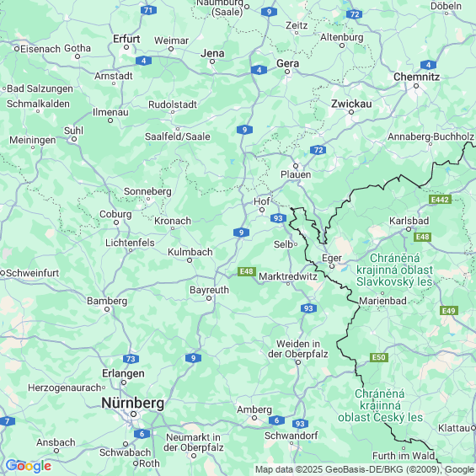Click the Český les protected area label
476x476 pixels.
(x=380, y=405)
